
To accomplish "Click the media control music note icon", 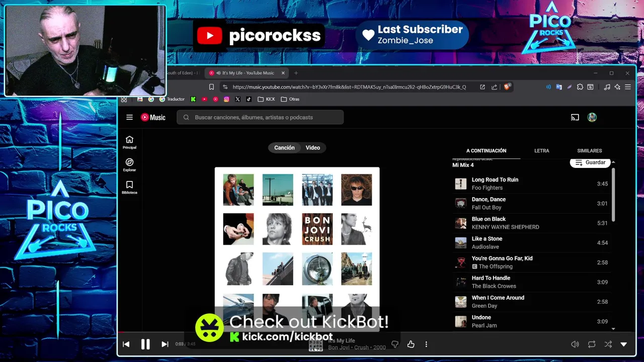I will (x=607, y=87).
